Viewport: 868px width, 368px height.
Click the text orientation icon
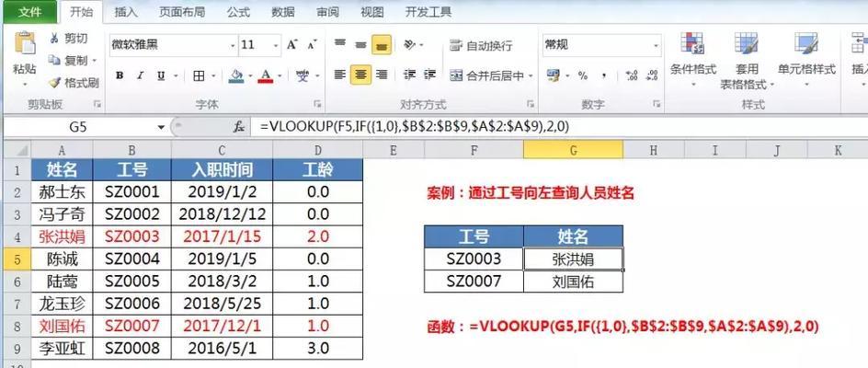(x=410, y=44)
